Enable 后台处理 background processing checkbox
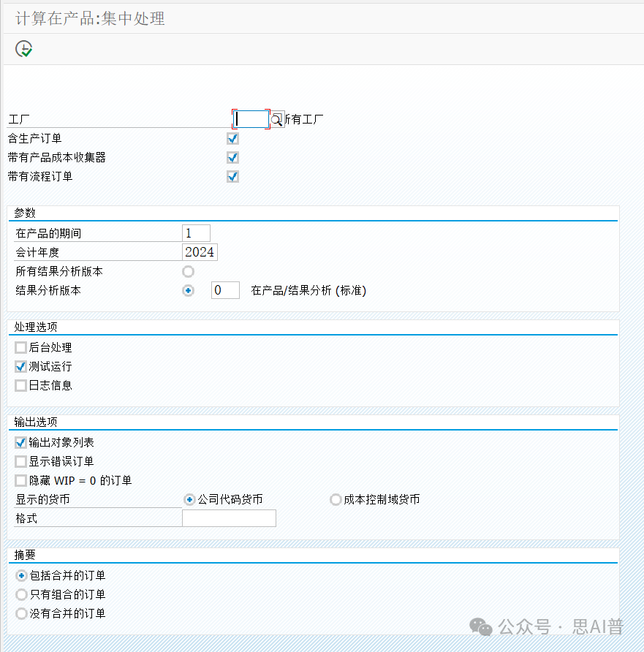This screenshot has height=652, width=644. coord(20,348)
